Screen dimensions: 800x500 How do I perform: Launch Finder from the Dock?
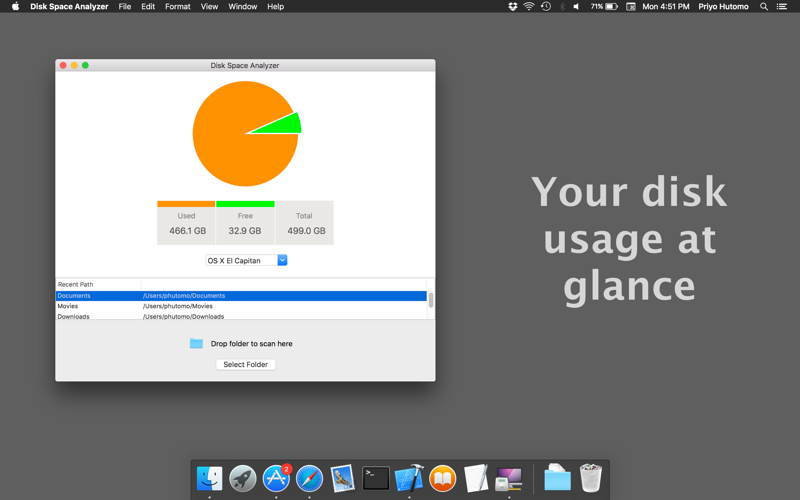[210, 479]
